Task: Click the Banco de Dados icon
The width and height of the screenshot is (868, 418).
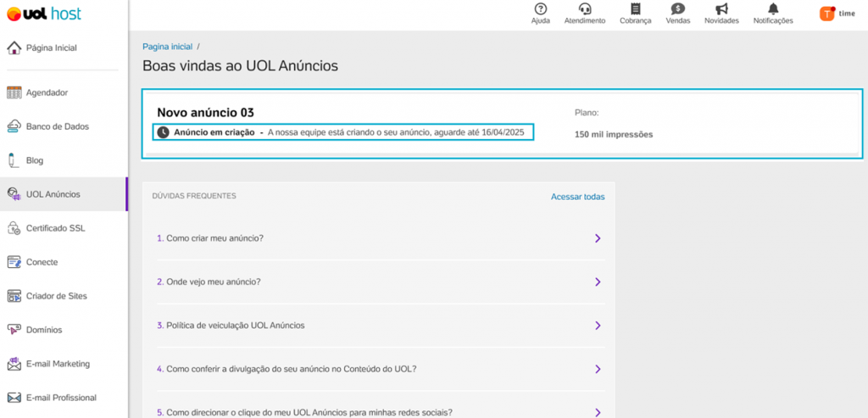Action: coord(14,127)
